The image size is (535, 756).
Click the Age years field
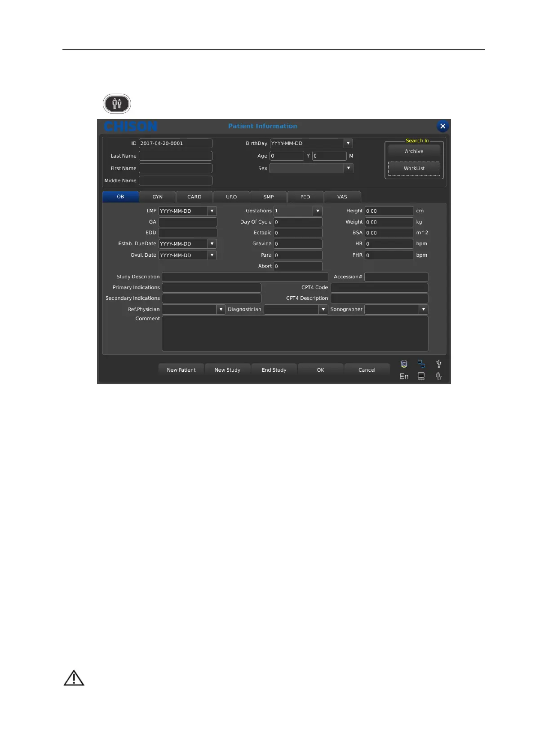click(287, 156)
